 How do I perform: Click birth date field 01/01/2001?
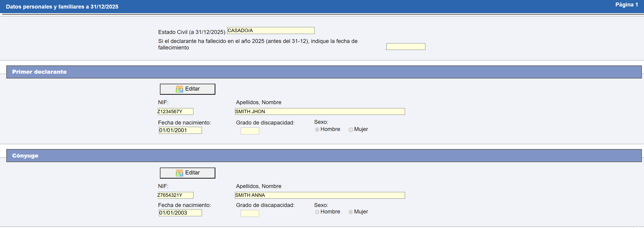[180, 130]
